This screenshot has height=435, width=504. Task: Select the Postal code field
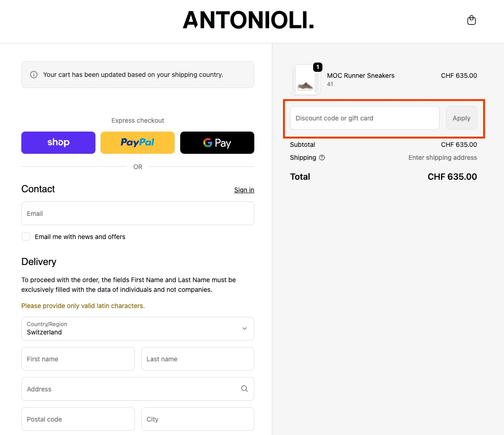[78, 419]
